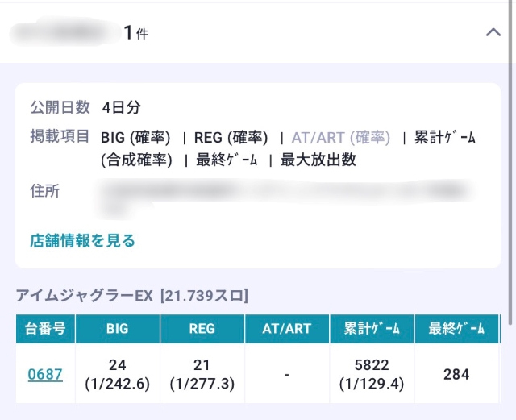Click the AT/ART table column header
Screen dimensions: 516x420
287,329
